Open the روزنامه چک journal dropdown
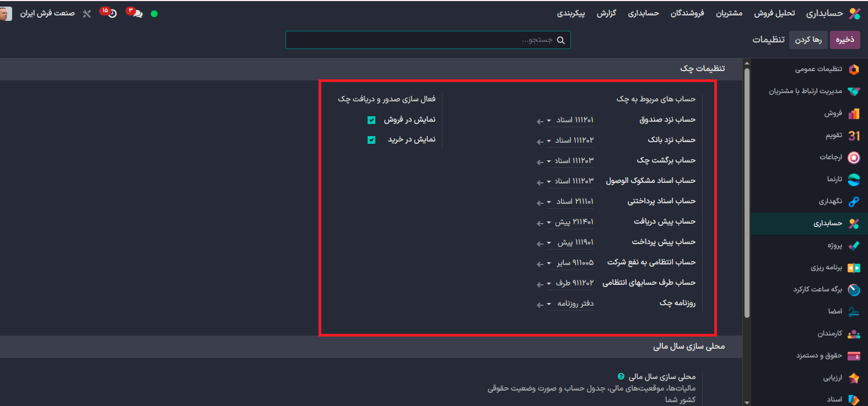868x406 pixels. (x=549, y=304)
